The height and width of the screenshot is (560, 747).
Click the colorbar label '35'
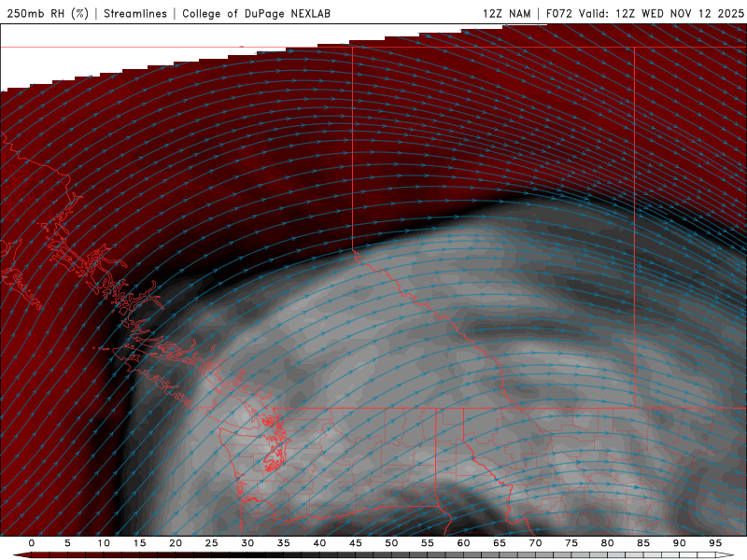tap(284, 543)
